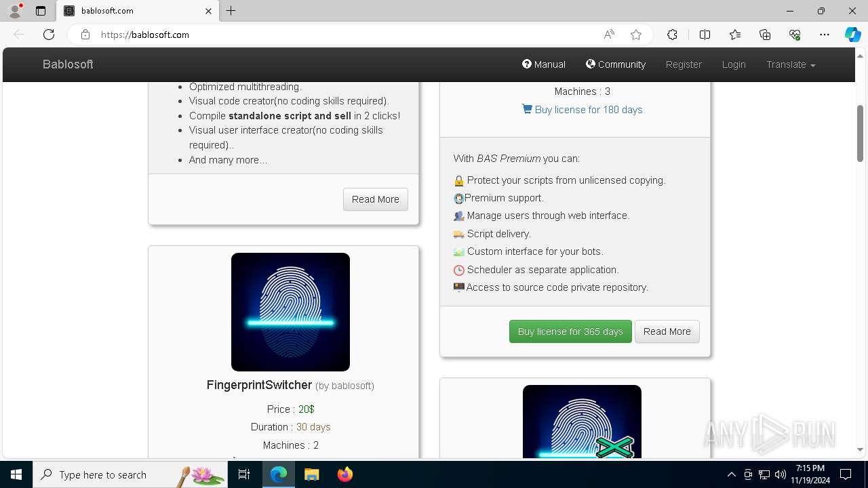Open notification center icon
Image resolution: width=868 pixels, height=488 pixels.
click(x=846, y=474)
